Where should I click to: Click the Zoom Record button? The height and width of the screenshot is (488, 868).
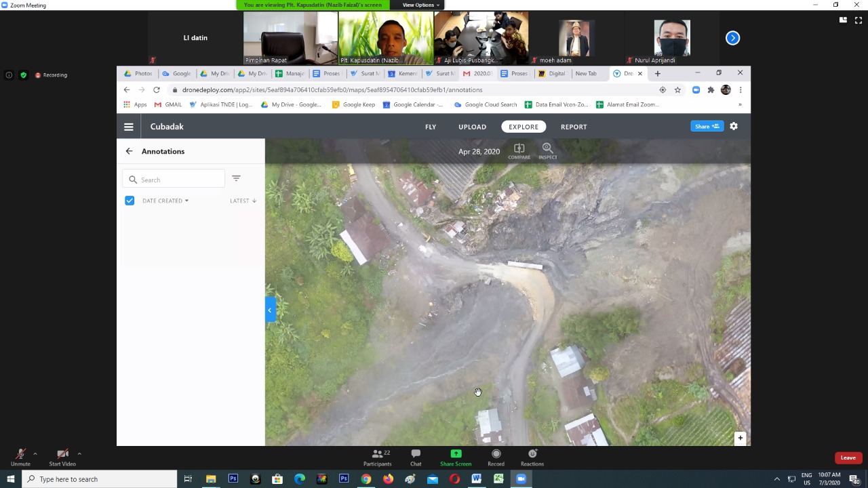point(496,457)
